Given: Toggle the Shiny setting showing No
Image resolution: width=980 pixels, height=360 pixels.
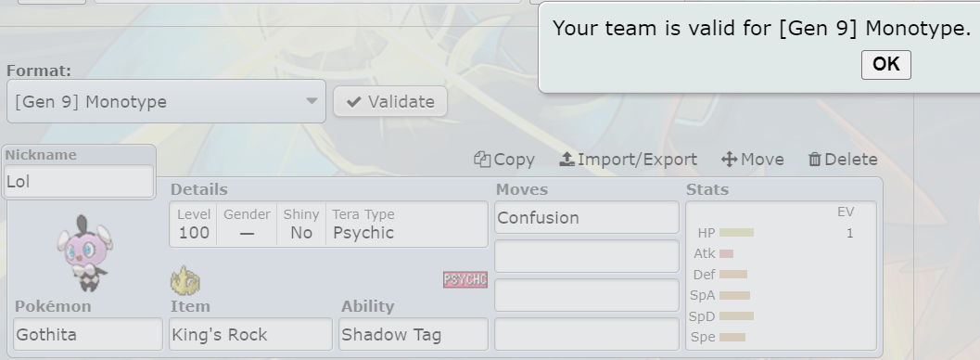Looking at the screenshot, I should point(301,224).
